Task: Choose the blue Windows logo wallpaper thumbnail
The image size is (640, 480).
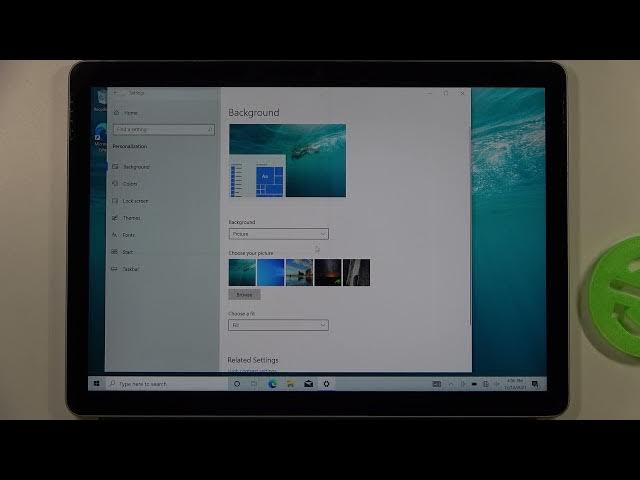Action: tap(270, 272)
